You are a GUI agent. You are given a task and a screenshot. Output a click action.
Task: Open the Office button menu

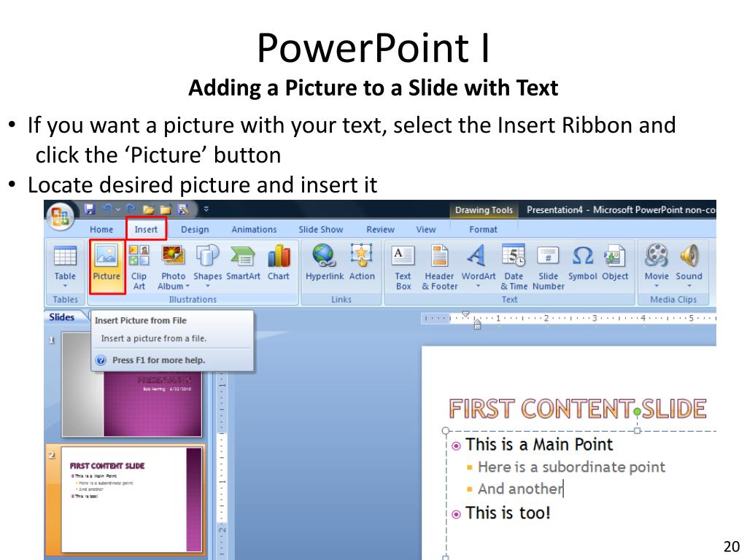60,216
